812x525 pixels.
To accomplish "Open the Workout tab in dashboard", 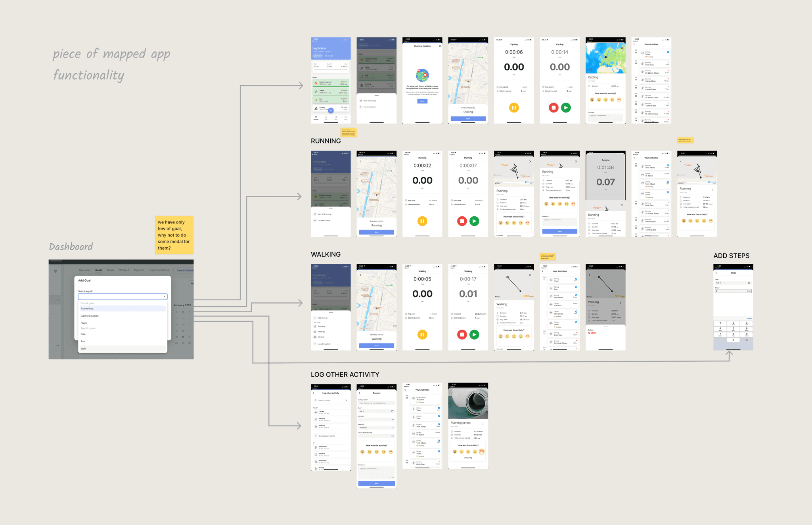I will point(124,270).
